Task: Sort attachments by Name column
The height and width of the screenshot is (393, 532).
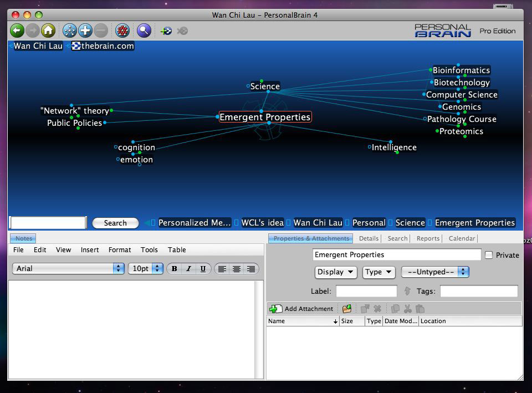Action: [x=303, y=321]
